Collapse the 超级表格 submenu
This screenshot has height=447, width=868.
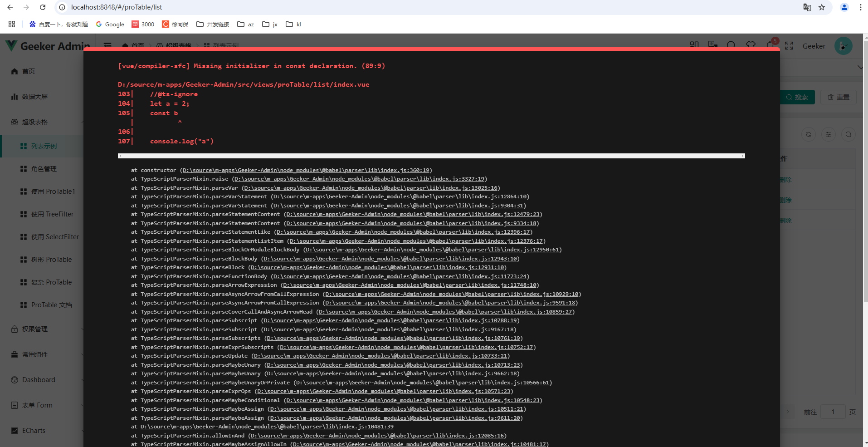point(42,122)
